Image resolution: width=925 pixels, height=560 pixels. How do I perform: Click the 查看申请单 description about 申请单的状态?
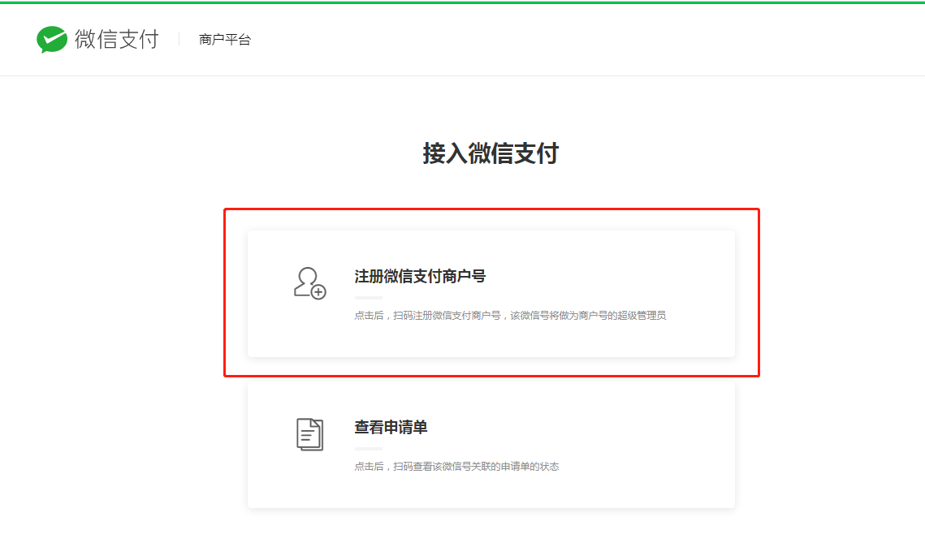click(x=456, y=467)
